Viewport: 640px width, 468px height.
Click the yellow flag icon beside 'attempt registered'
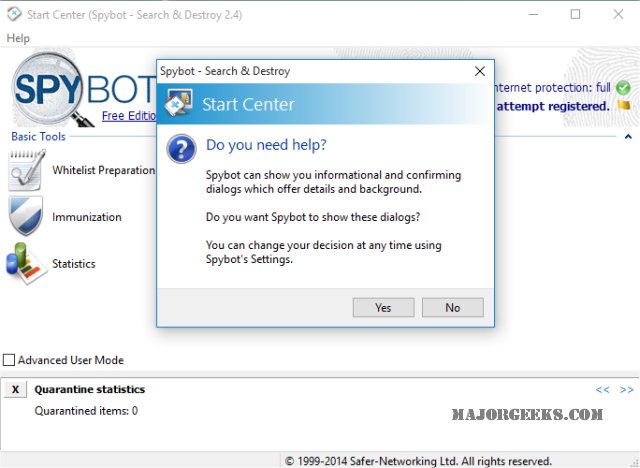pos(624,106)
